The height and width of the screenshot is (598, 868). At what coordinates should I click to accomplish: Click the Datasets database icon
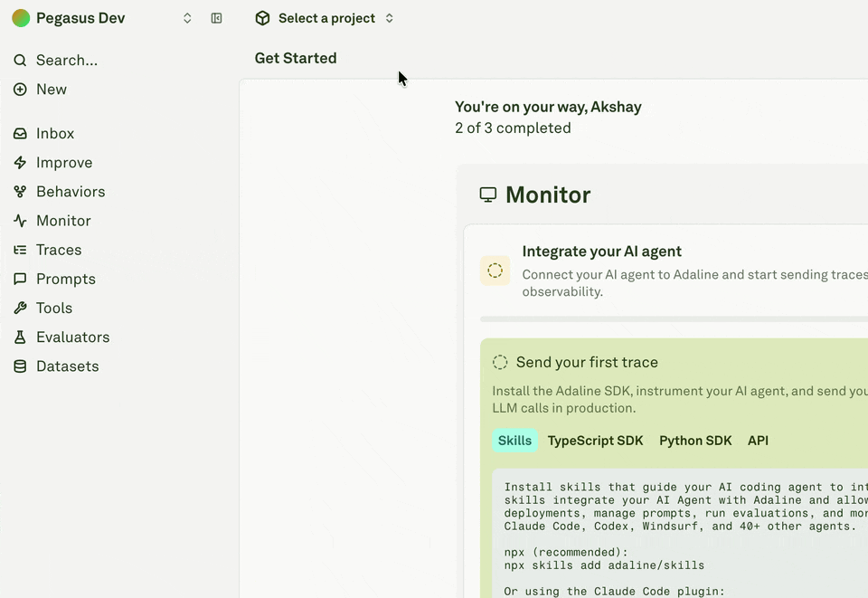(x=20, y=366)
